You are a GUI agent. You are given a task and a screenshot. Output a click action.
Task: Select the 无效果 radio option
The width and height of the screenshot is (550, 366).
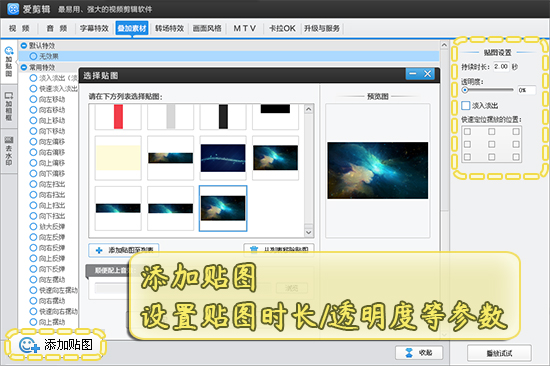click(x=33, y=56)
